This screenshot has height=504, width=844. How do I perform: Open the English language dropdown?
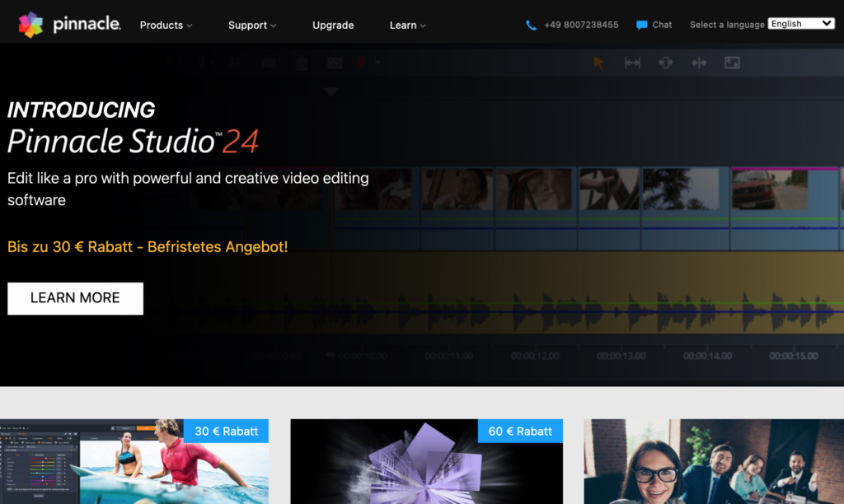pyautogui.click(x=801, y=24)
